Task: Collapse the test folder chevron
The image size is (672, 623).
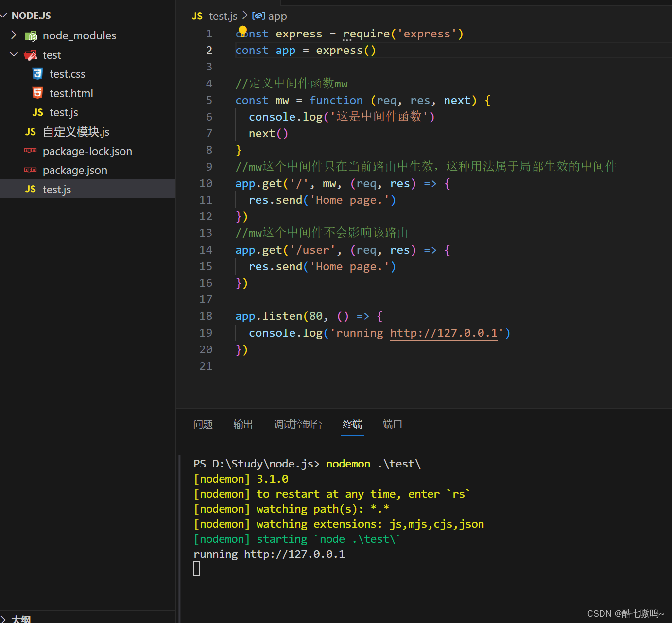Action: coord(14,54)
